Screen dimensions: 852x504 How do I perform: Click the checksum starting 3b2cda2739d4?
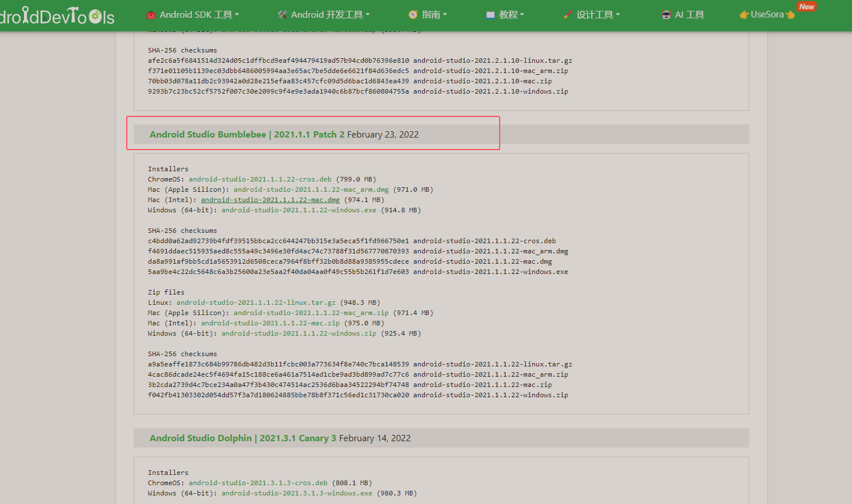279,385
